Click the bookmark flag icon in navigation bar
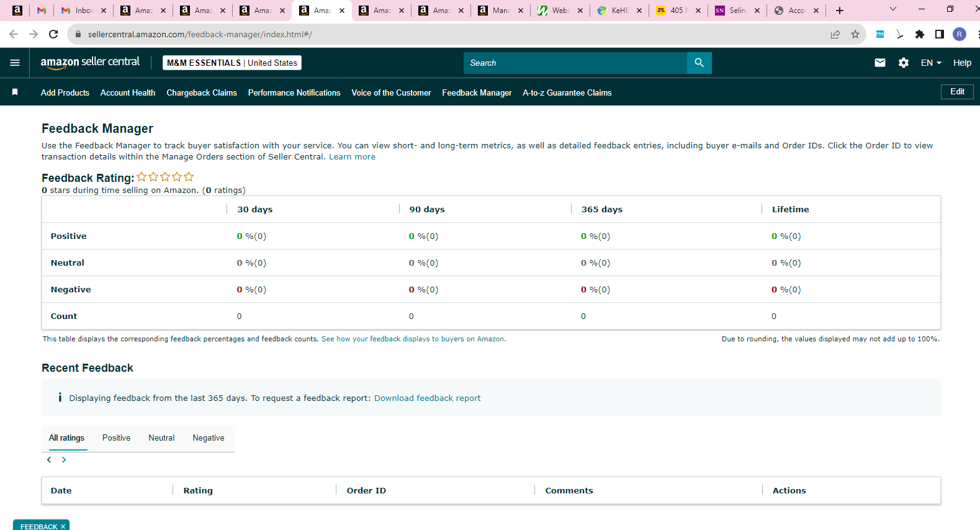This screenshot has height=530, width=980. coord(15,92)
